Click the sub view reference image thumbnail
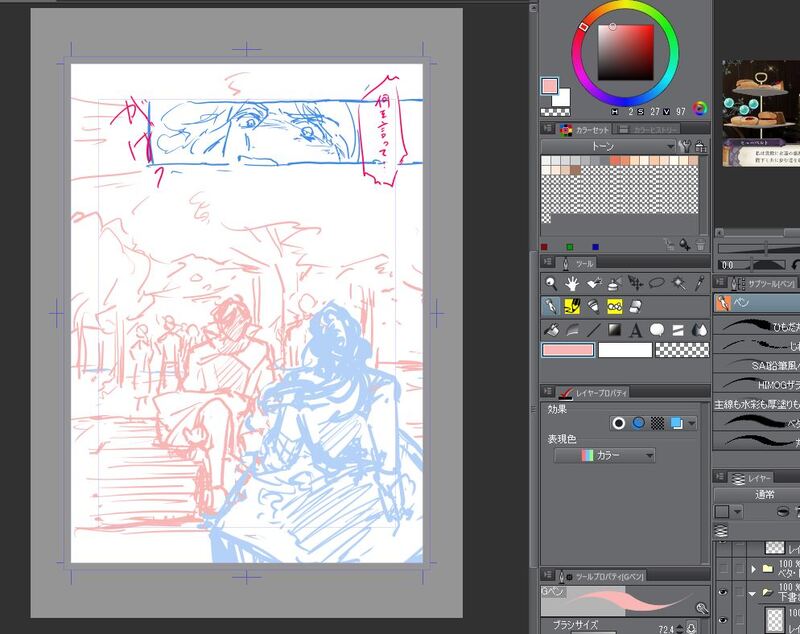The image size is (800, 634). 761,113
